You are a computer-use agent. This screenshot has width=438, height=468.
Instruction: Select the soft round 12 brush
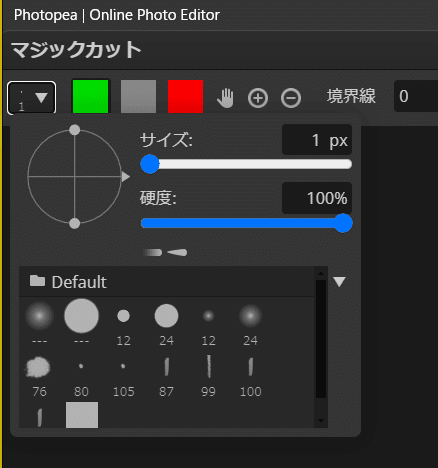click(x=208, y=322)
